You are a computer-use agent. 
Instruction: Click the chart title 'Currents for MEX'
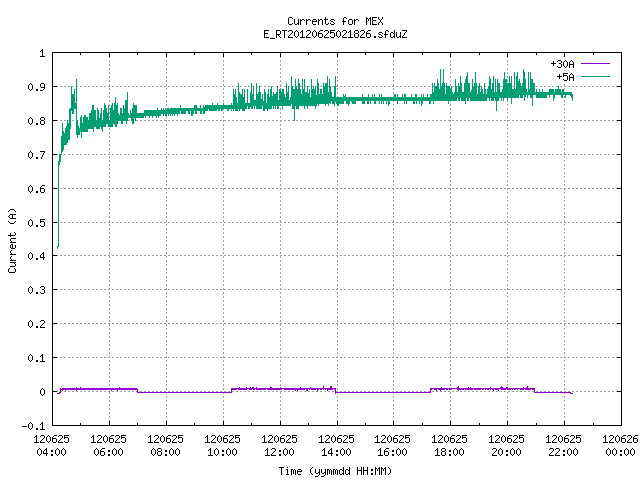(x=335, y=21)
